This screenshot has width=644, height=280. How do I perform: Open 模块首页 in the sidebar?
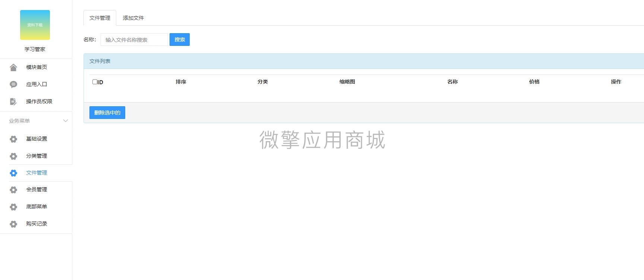coord(37,67)
